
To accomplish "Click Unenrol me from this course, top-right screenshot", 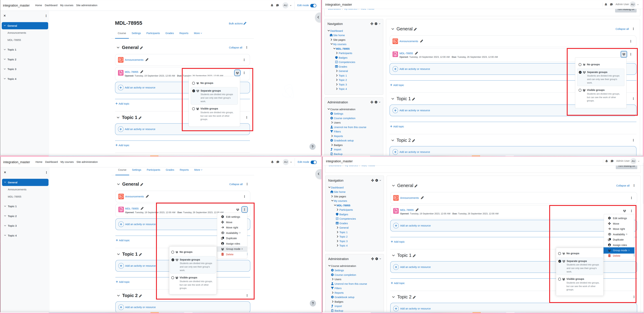I will click(350, 127).
